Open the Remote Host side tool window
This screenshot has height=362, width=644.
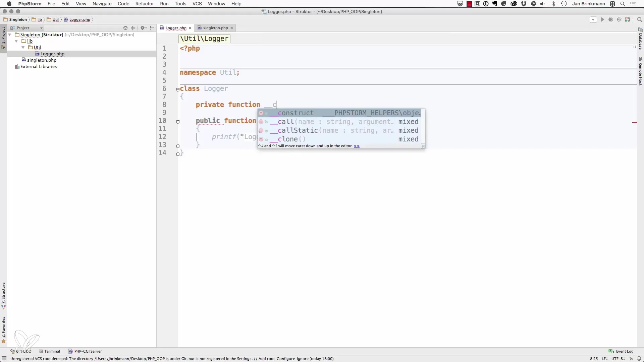coord(640,71)
